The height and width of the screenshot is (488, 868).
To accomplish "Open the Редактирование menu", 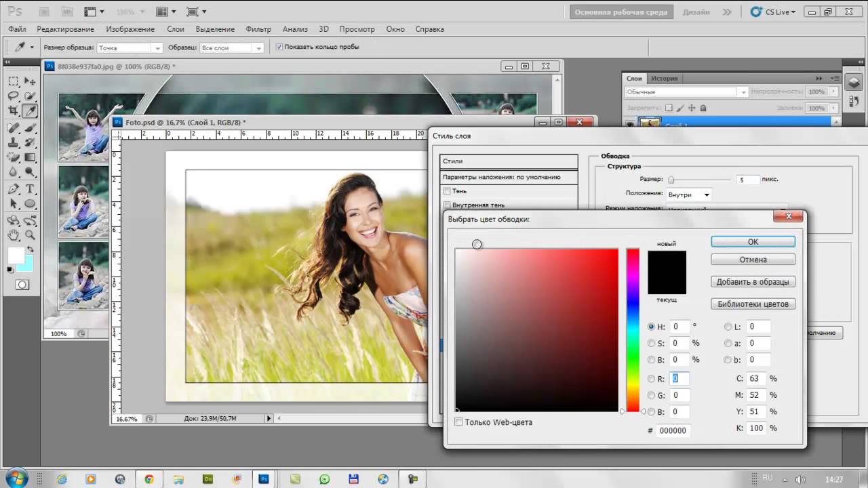I will [x=66, y=29].
